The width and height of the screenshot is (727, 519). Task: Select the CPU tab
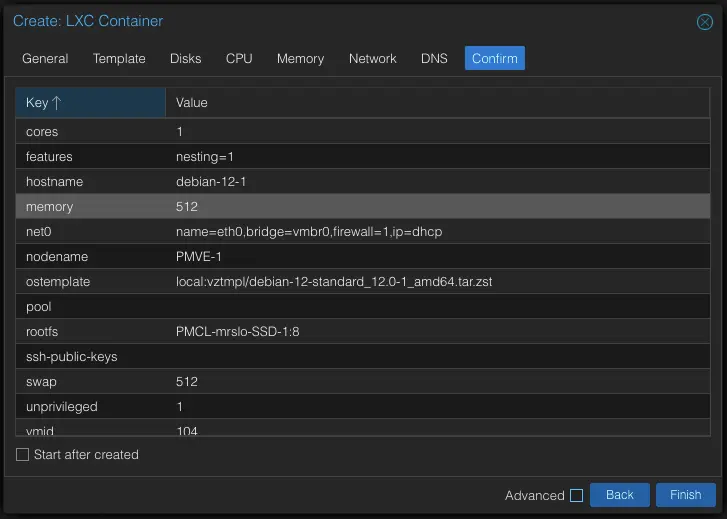pyautogui.click(x=239, y=59)
